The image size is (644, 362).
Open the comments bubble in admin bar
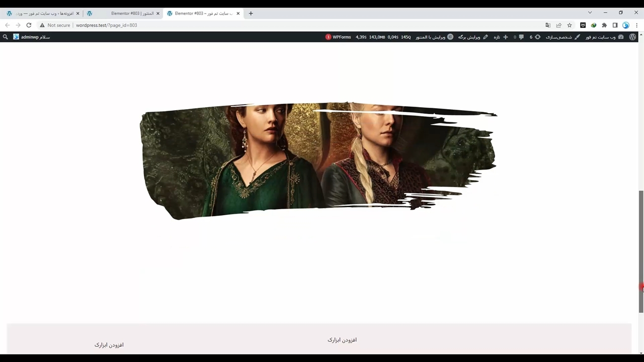519,37
